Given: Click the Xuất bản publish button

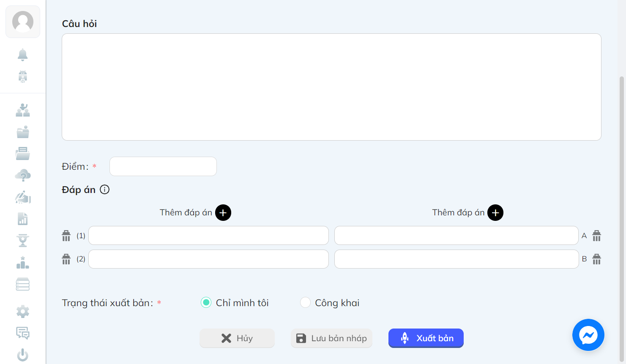Looking at the screenshot, I should tap(426, 338).
